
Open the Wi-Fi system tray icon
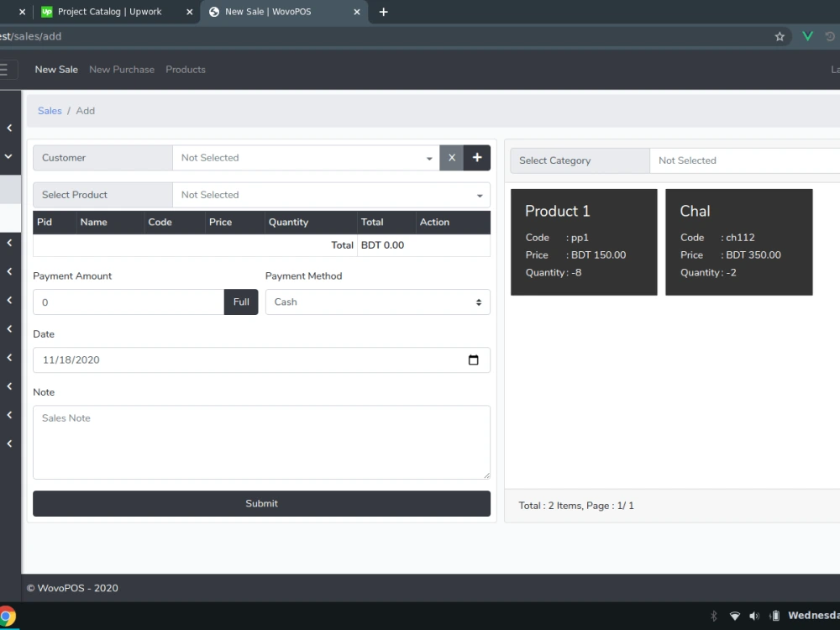pyautogui.click(x=734, y=616)
